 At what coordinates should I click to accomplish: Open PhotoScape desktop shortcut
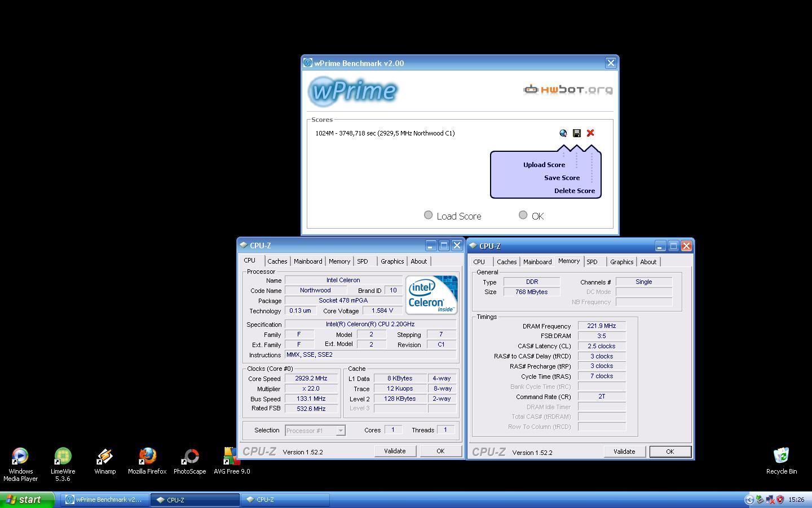point(190,461)
